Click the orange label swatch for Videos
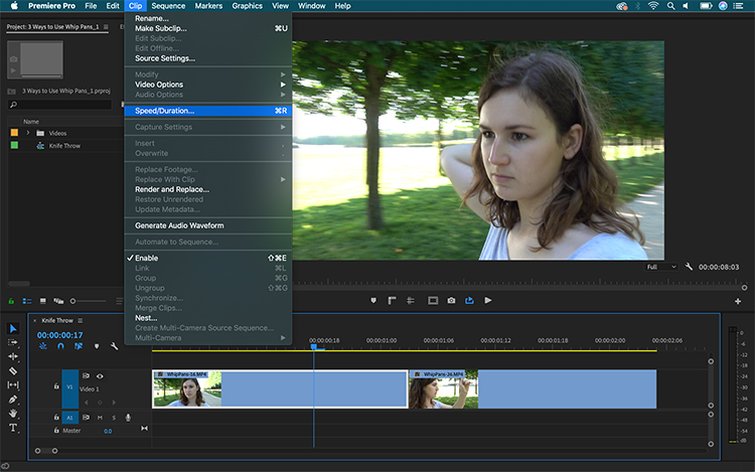The width and height of the screenshot is (755, 472). (13, 132)
